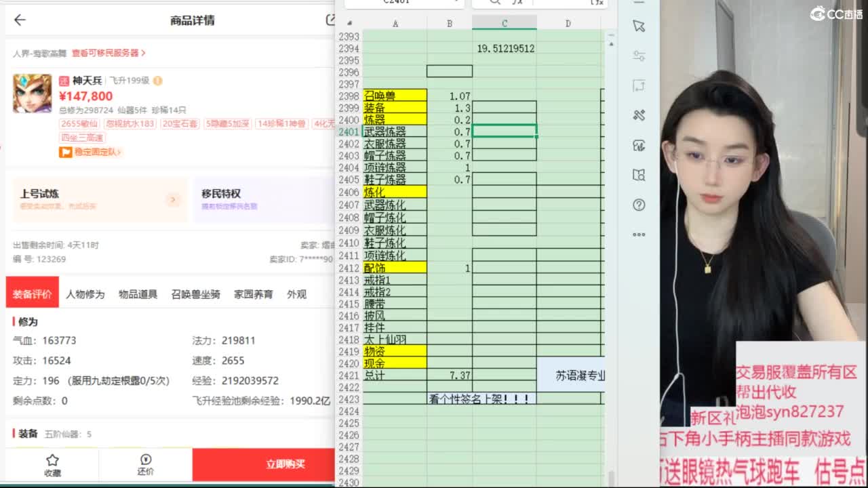Viewport: 868px width, 488px height.
Task: Click the select-all corner of the spreadsheet
Action: [349, 23]
